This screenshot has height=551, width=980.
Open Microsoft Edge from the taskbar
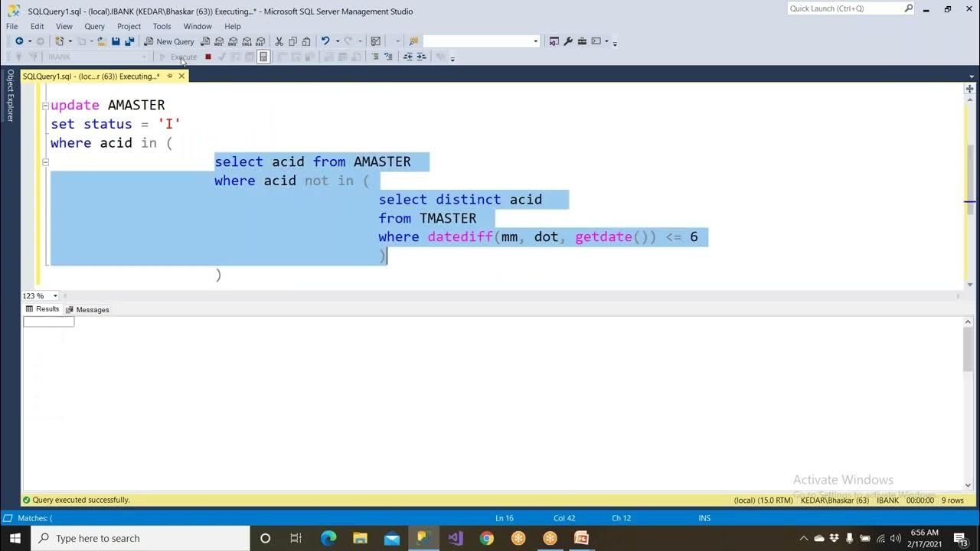point(328,538)
